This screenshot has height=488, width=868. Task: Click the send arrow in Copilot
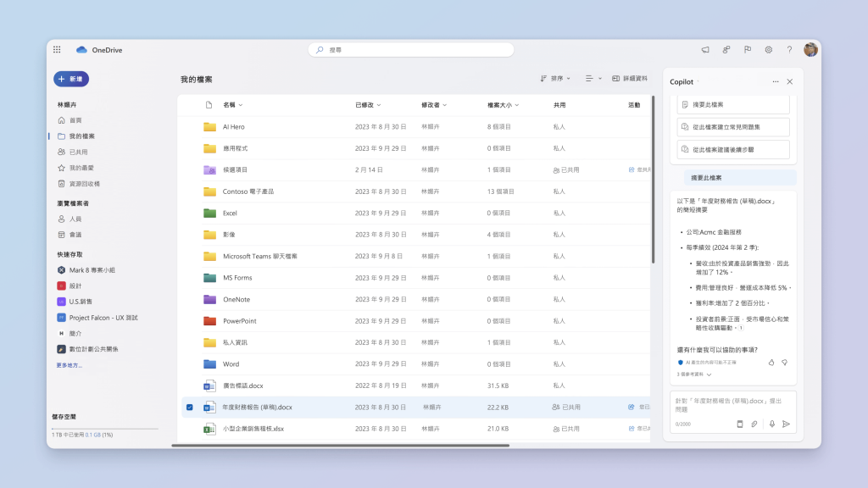point(786,424)
